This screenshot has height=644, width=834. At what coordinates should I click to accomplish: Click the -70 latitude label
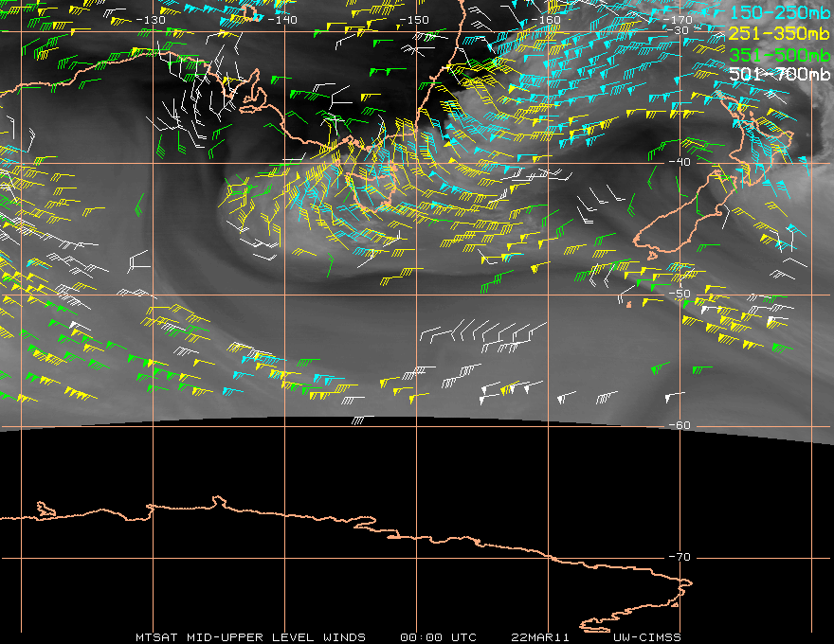click(x=680, y=557)
